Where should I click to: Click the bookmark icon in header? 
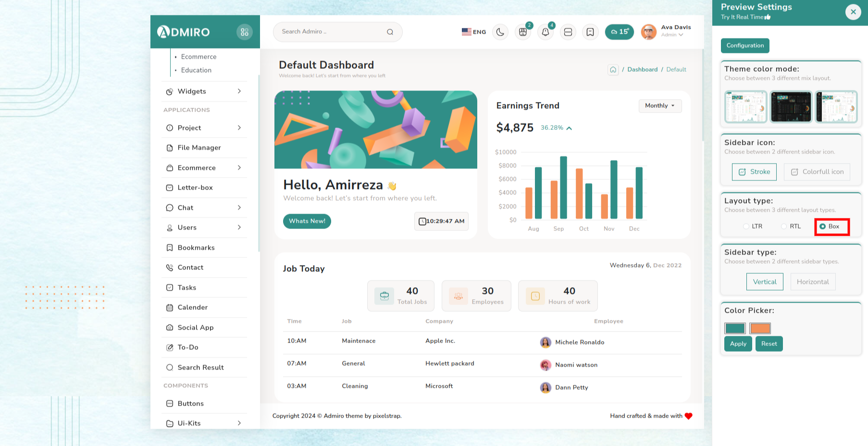click(590, 32)
